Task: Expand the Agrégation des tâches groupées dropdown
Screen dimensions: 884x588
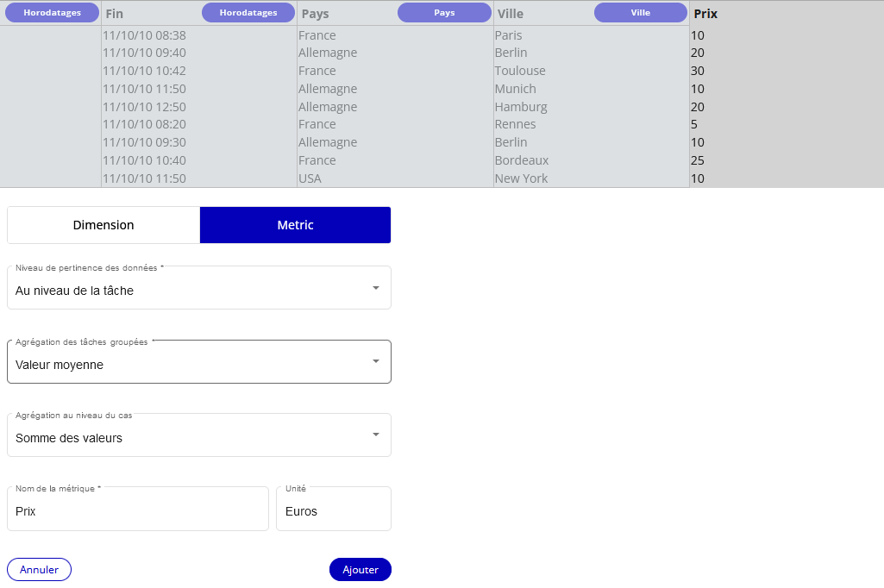Action: coord(198,362)
